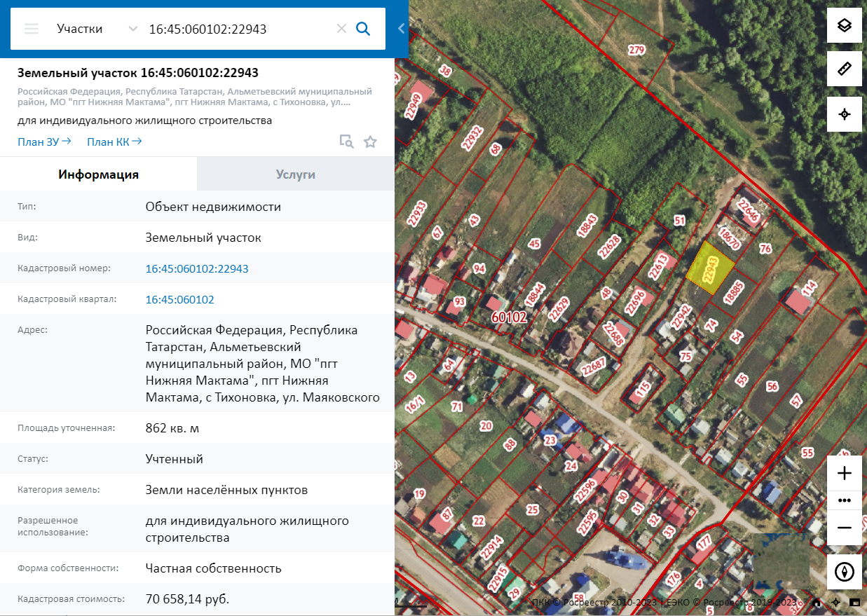
Task: Open the hamburger menu in search bar
Action: [32, 29]
